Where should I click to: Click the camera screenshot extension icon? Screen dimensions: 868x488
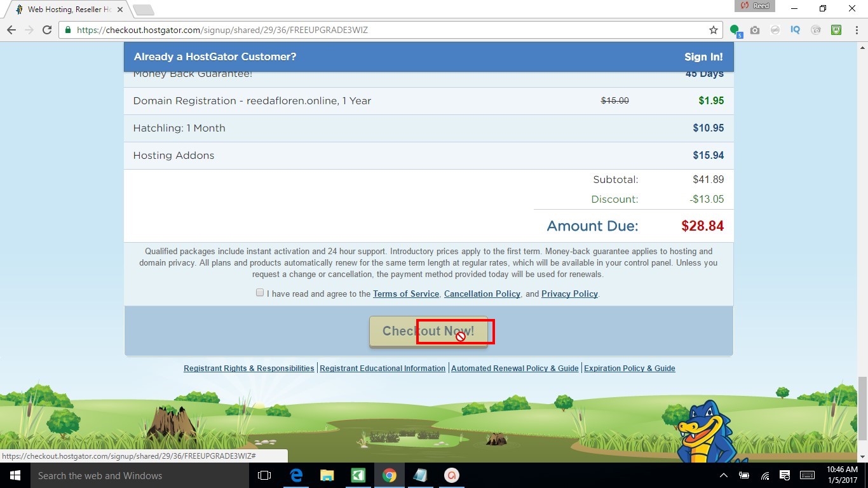(x=755, y=30)
